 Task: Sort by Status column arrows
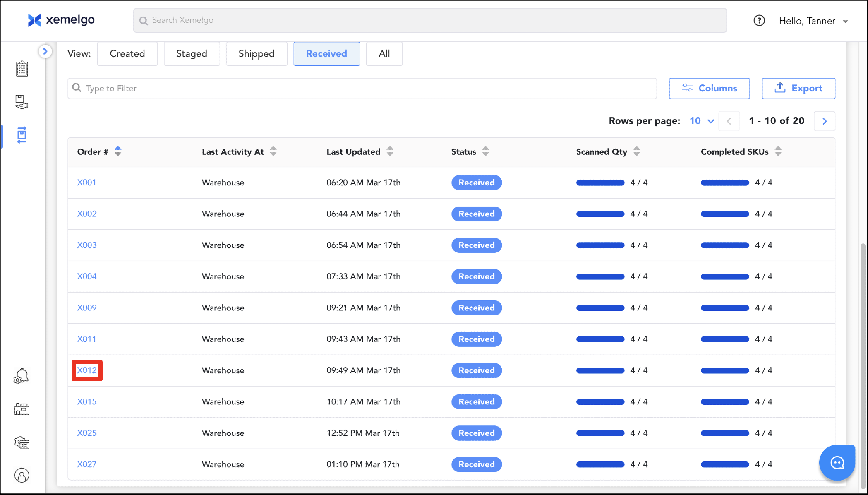pos(486,151)
